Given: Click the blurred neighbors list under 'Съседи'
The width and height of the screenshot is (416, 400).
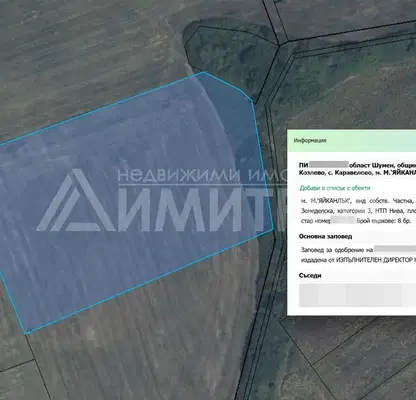Looking at the screenshot, I should 357,295.
